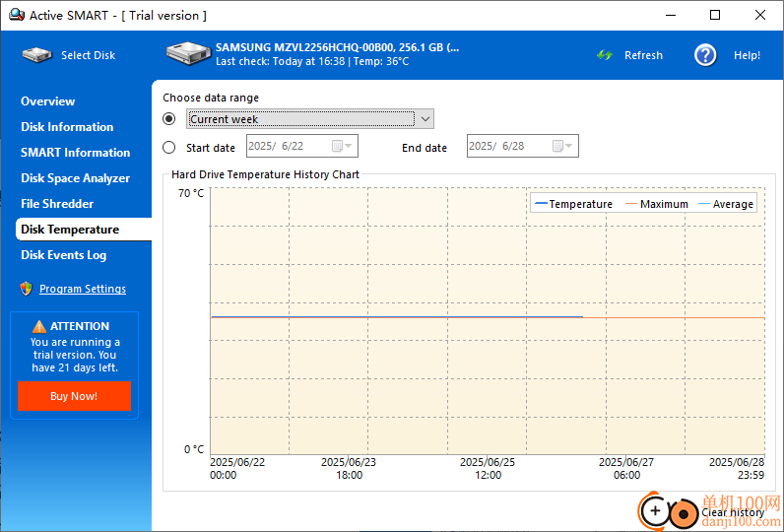Open the Start date calendar picker

(343, 146)
